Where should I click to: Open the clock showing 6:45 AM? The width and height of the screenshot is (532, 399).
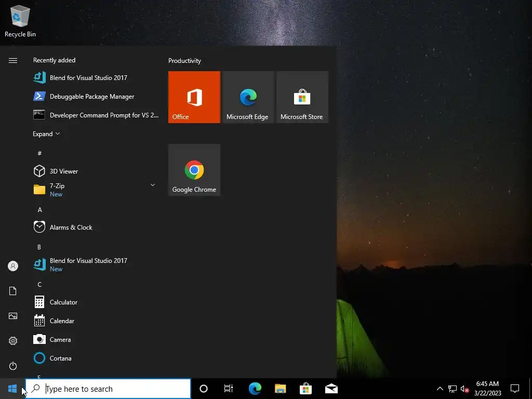[x=487, y=389]
